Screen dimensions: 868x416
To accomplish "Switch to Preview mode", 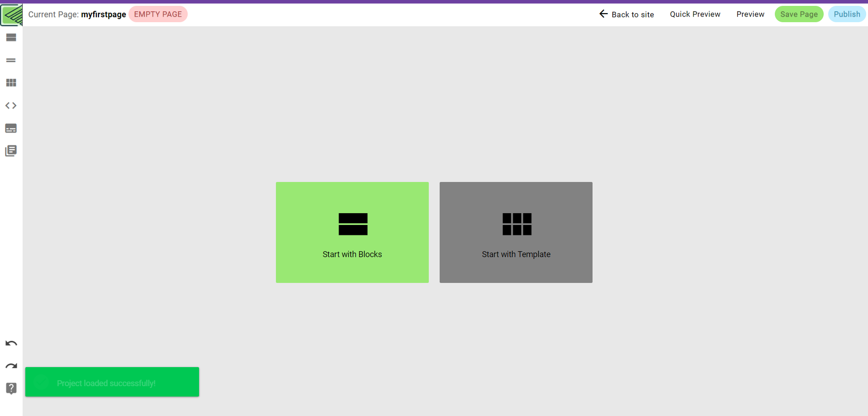I will pyautogui.click(x=750, y=14).
